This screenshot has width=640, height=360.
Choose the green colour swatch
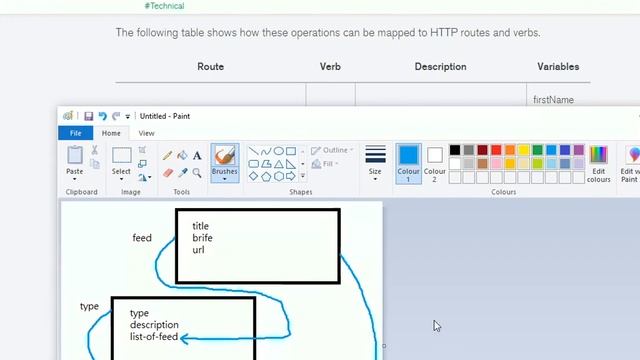click(538, 150)
